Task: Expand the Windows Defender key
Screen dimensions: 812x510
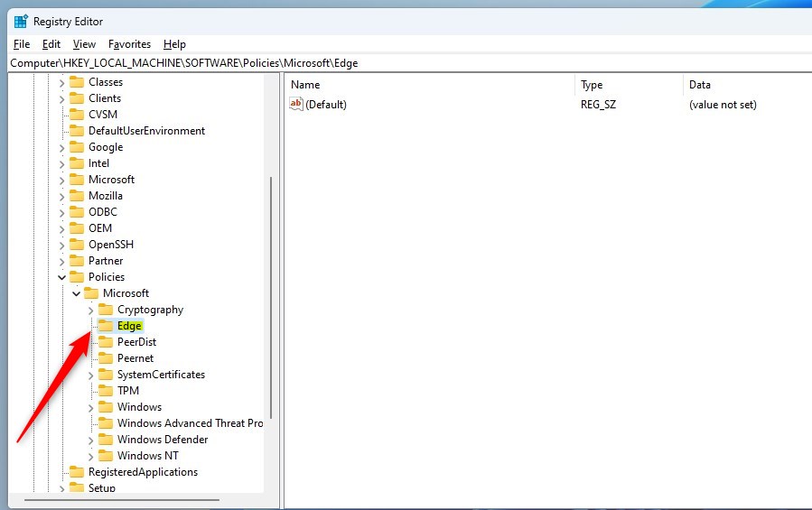Action: (90, 440)
